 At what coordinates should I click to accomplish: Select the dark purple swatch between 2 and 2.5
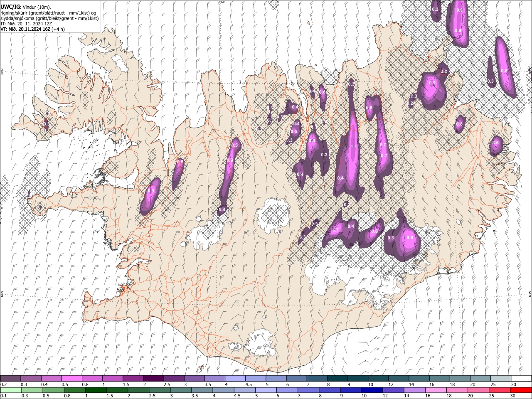tap(153, 379)
